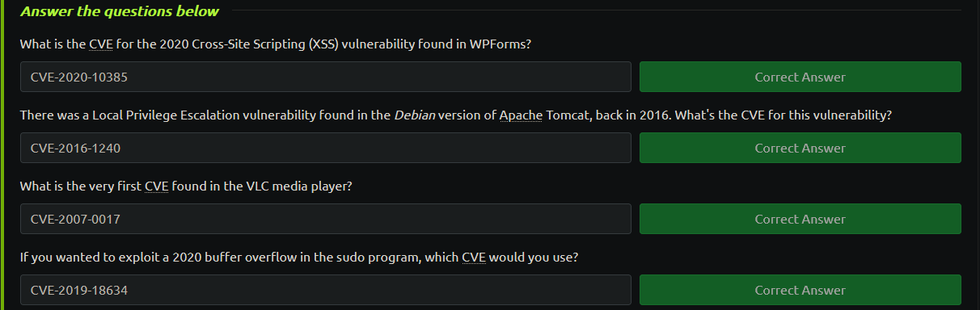Click the green vertical bar beside the questions
980x310 pixels.
[2, 155]
